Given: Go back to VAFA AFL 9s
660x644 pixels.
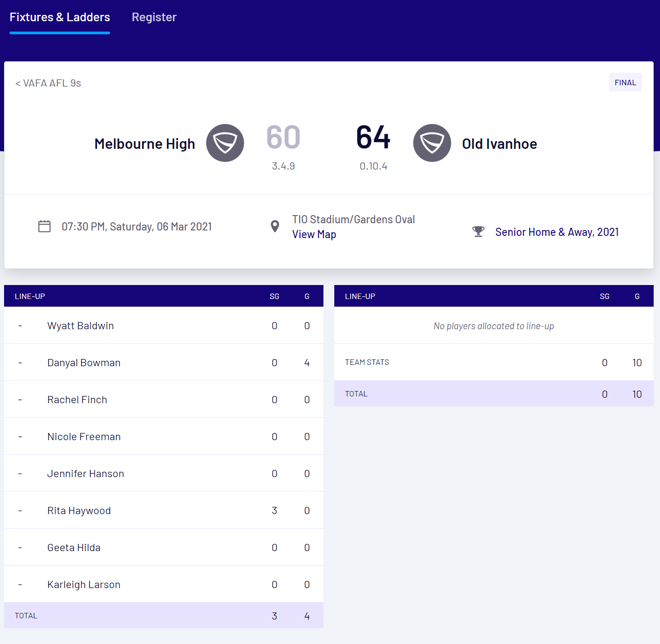Looking at the screenshot, I should coord(48,83).
